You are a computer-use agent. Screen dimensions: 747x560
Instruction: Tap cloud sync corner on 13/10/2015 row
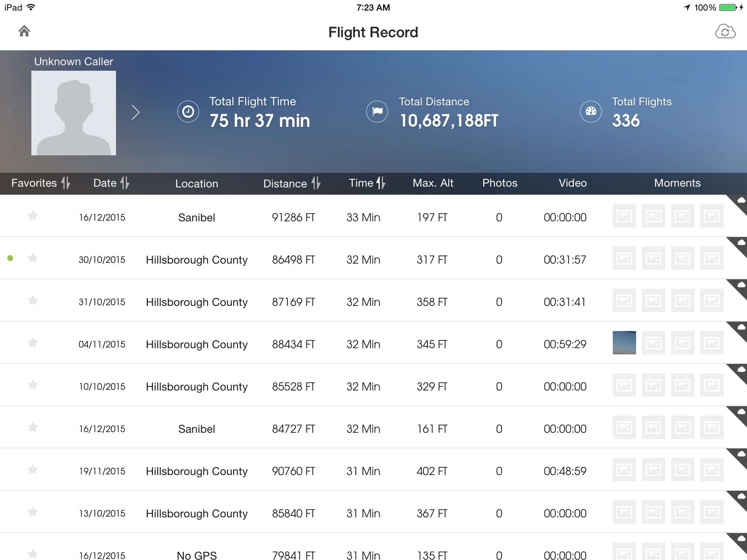coord(740,498)
